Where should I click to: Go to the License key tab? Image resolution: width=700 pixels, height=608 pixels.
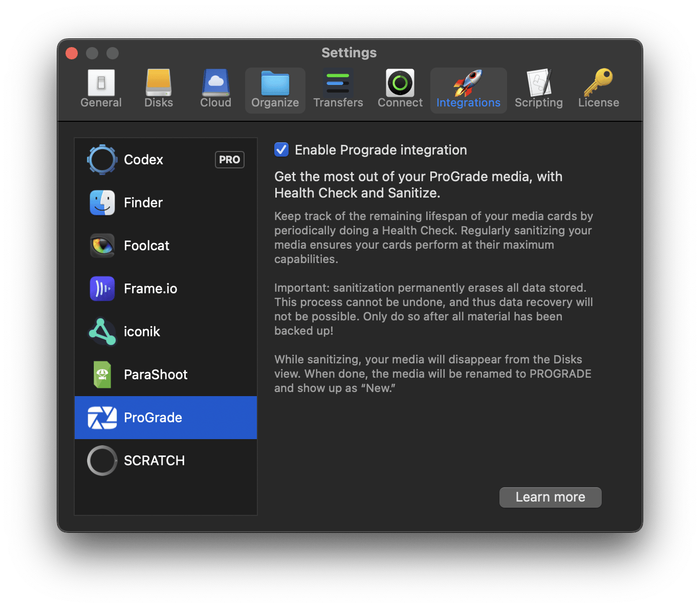coord(598,89)
